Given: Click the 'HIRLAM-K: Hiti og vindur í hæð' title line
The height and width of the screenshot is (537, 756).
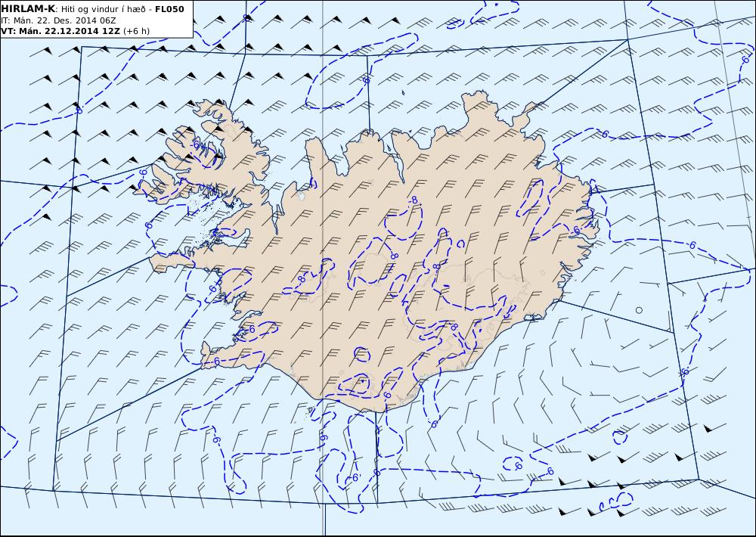Looking at the screenshot, I should coord(92,9).
